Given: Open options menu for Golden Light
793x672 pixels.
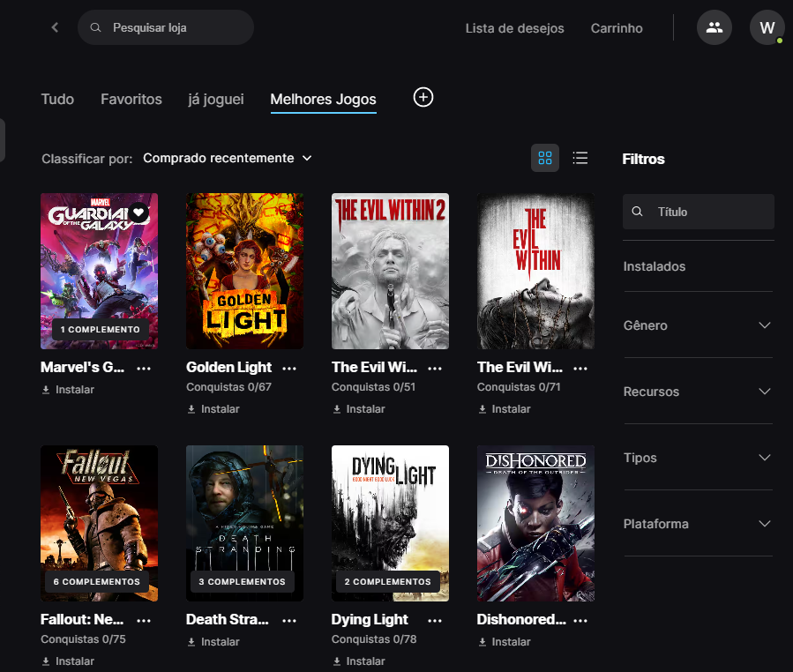Looking at the screenshot, I should coord(289,368).
